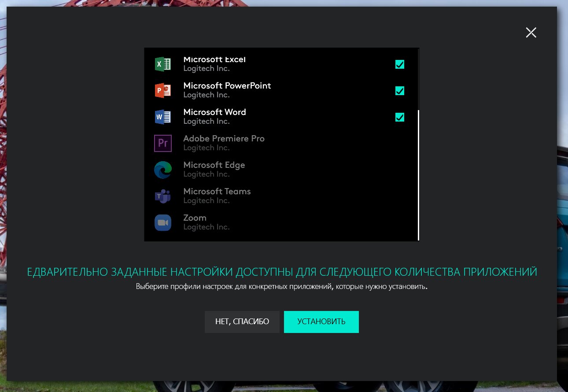
Task: Select the Microsoft PowerPoint label
Action: click(227, 85)
